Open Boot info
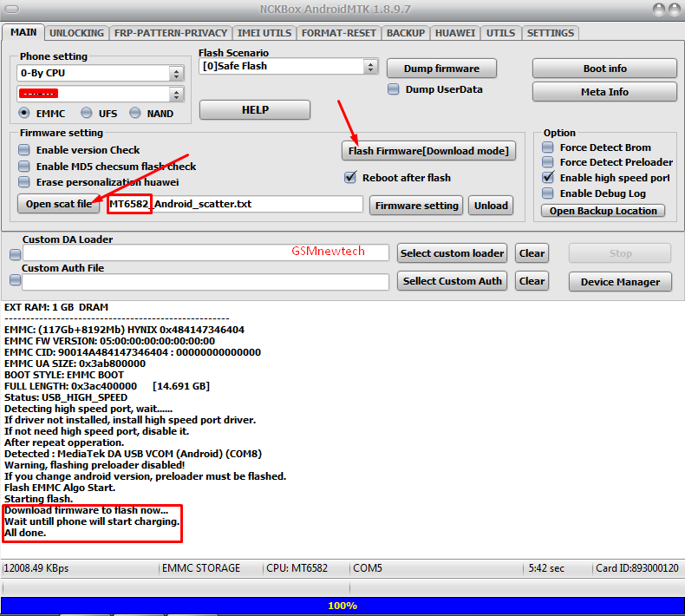 [x=604, y=69]
